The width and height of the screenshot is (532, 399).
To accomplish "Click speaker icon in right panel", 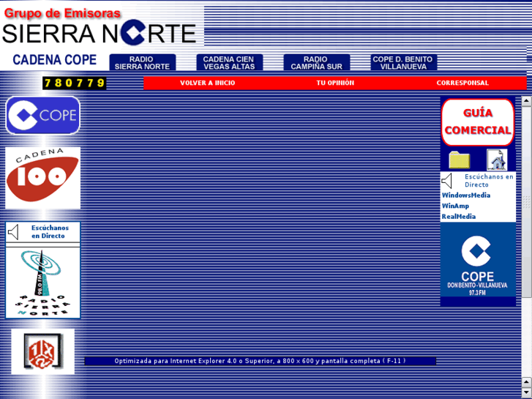I will (x=447, y=181).
